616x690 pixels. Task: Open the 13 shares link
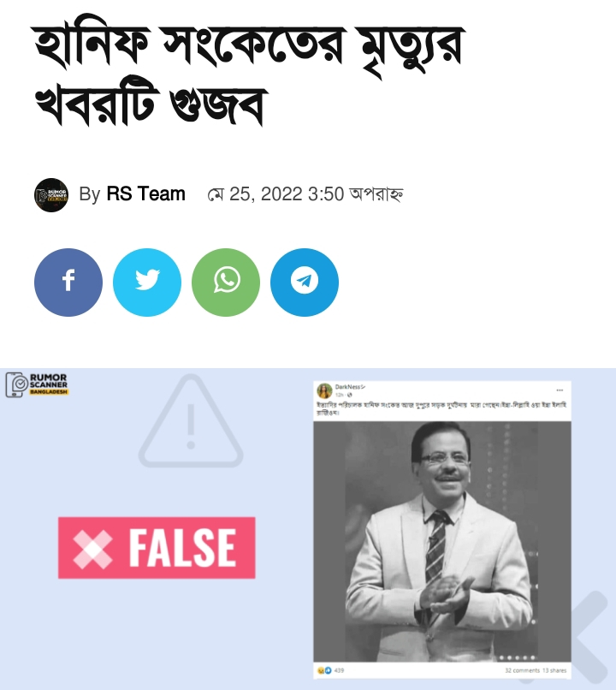[554, 670]
